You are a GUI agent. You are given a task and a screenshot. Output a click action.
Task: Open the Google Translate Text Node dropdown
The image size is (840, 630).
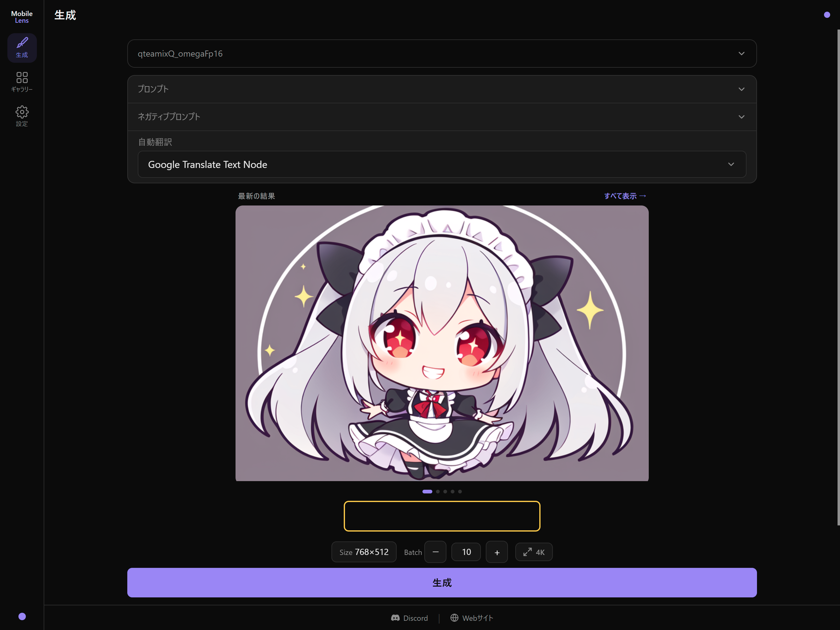coord(442,164)
